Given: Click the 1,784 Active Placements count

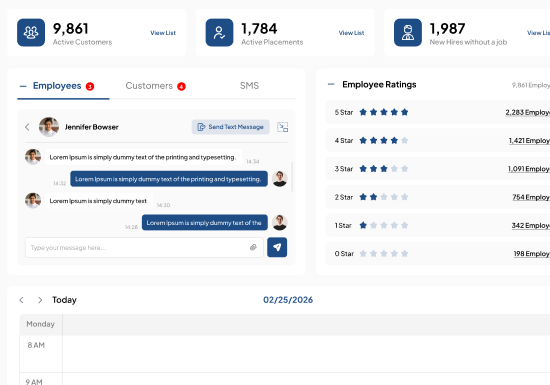Looking at the screenshot, I should tap(259, 28).
